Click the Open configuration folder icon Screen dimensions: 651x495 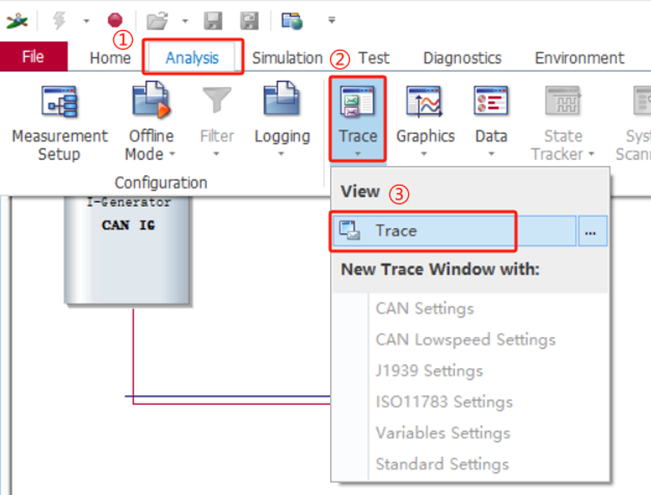coord(156,19)
